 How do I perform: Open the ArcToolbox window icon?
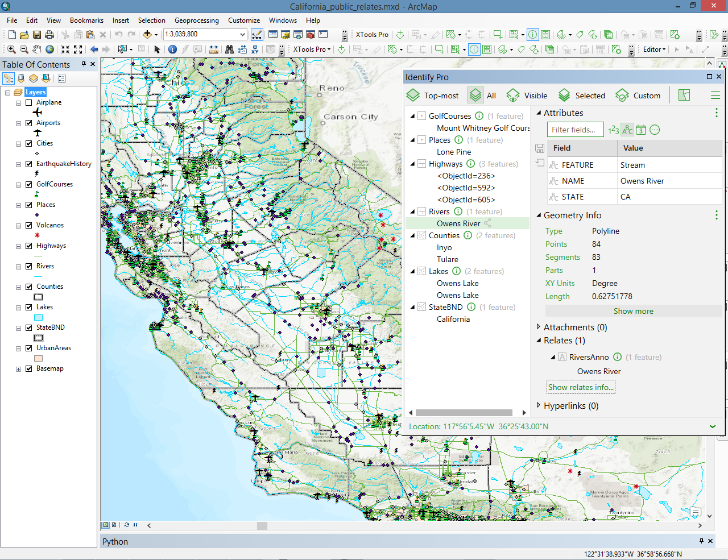[311, 35]
